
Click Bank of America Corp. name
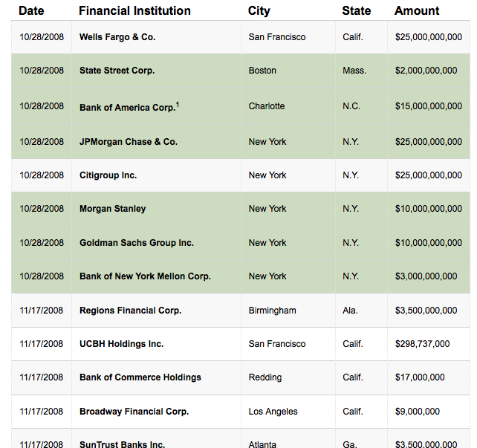tap(126, 108)
